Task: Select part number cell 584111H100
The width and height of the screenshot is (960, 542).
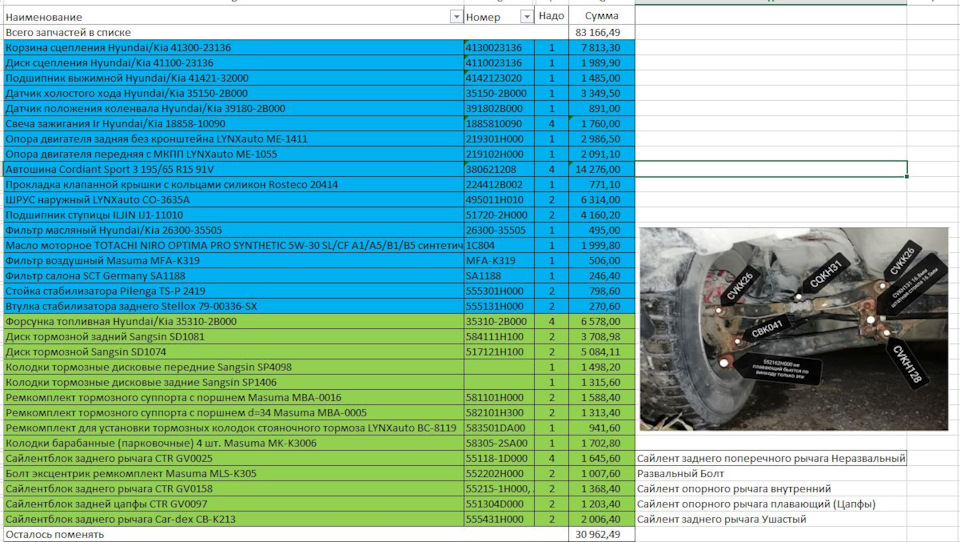Action: point(499,336)
